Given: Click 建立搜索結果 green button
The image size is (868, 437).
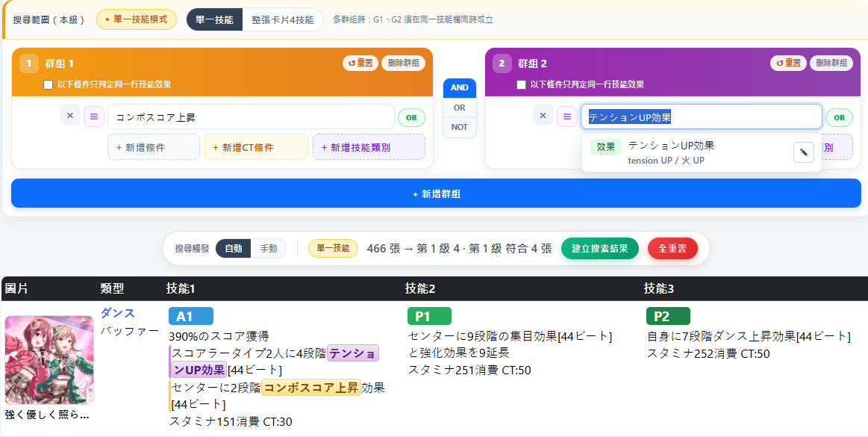Looking at the screenshot, I should point(600,249).
